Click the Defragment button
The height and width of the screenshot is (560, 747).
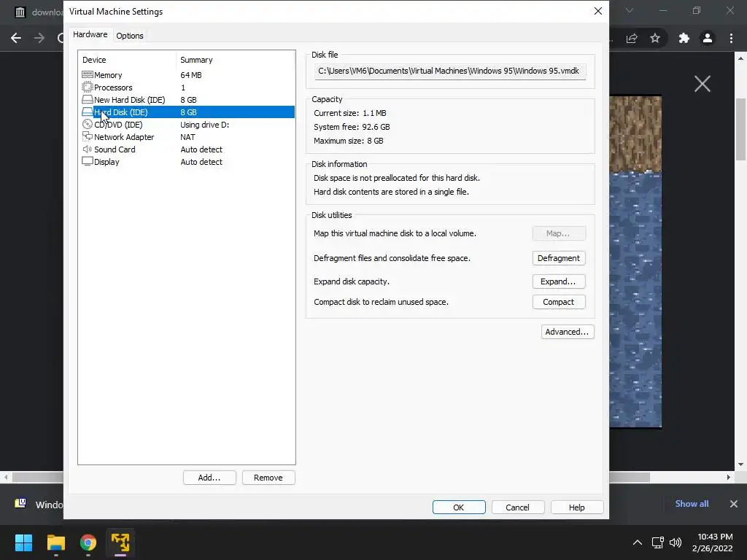[x=558, y=258]
